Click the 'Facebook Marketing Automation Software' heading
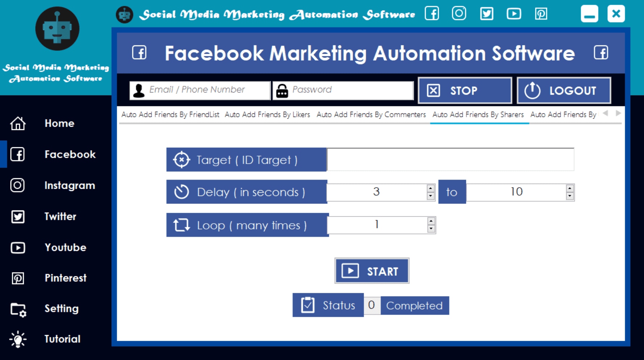 (370, 53)
